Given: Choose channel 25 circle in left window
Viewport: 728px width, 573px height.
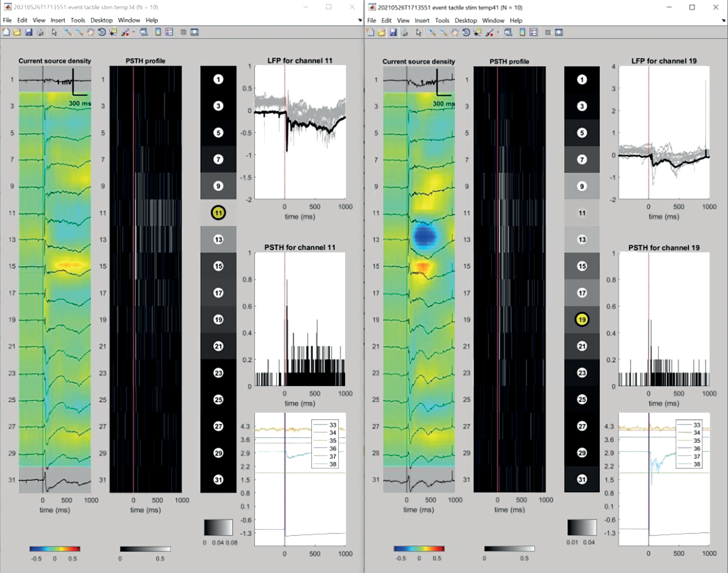Looking at the screenshot, I should click(218, 400).
